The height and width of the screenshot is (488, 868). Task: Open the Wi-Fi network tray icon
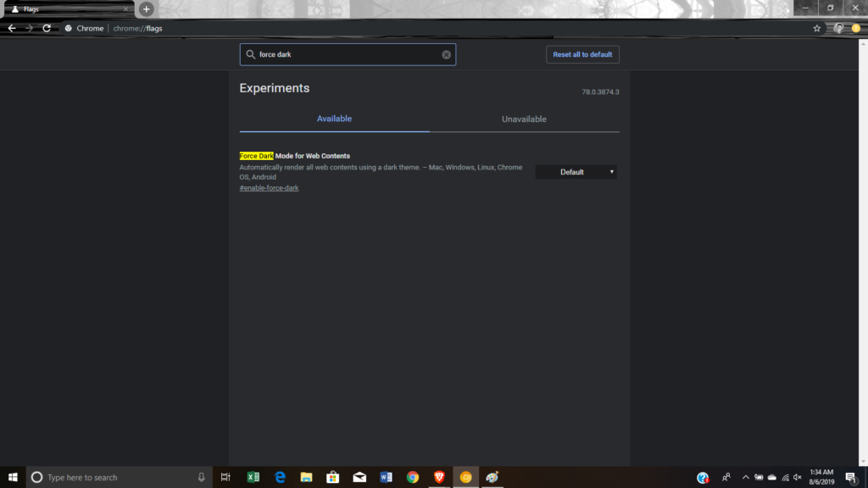tap(785, 477)
